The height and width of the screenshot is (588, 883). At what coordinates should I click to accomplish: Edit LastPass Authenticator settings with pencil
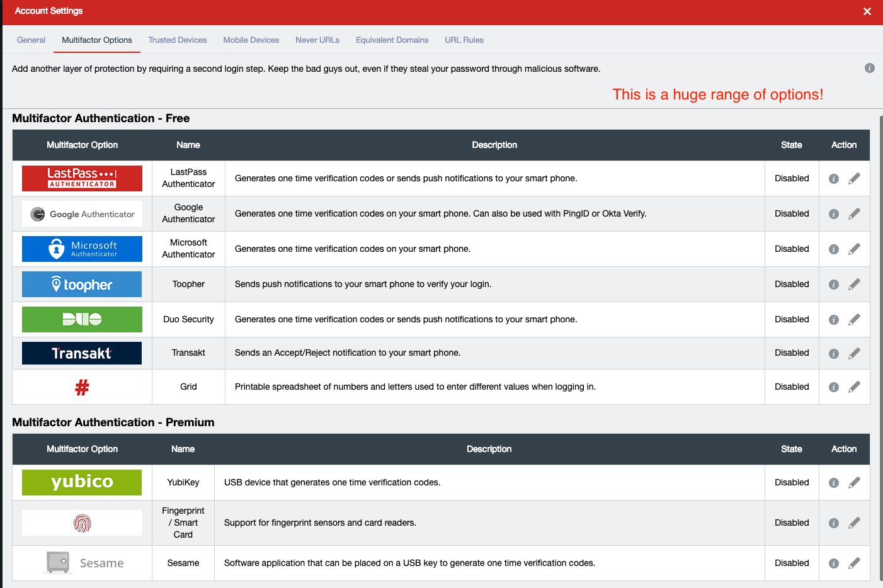(854, 179)
